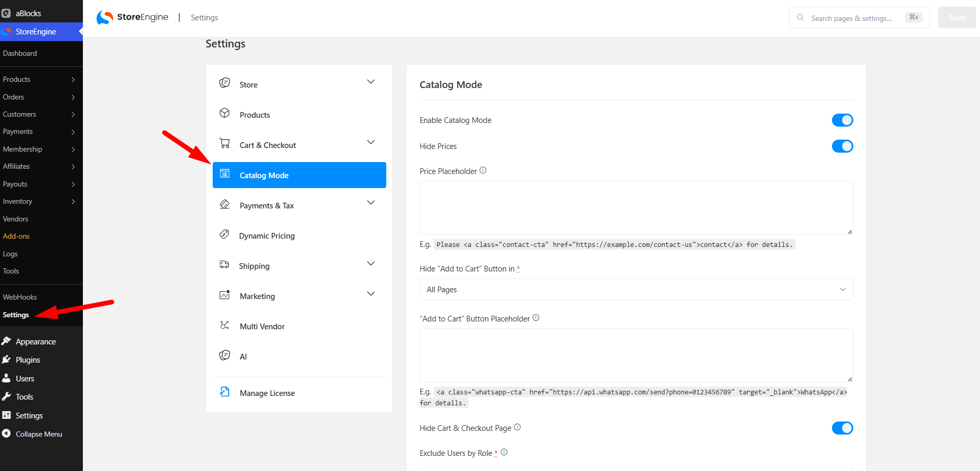Expand the Shipping settings section
Image resolution: width=980 pixels, height=471 pixels.
(371, 264)
